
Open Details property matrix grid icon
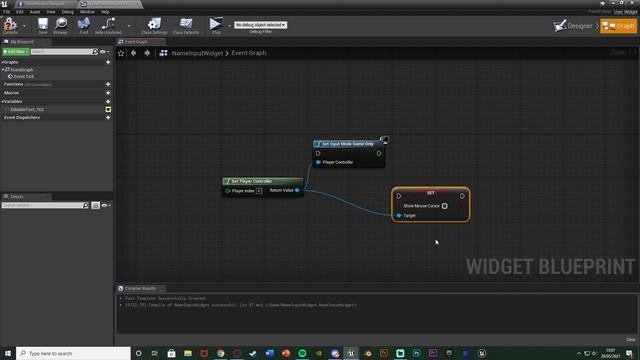(x=96, y=205)
